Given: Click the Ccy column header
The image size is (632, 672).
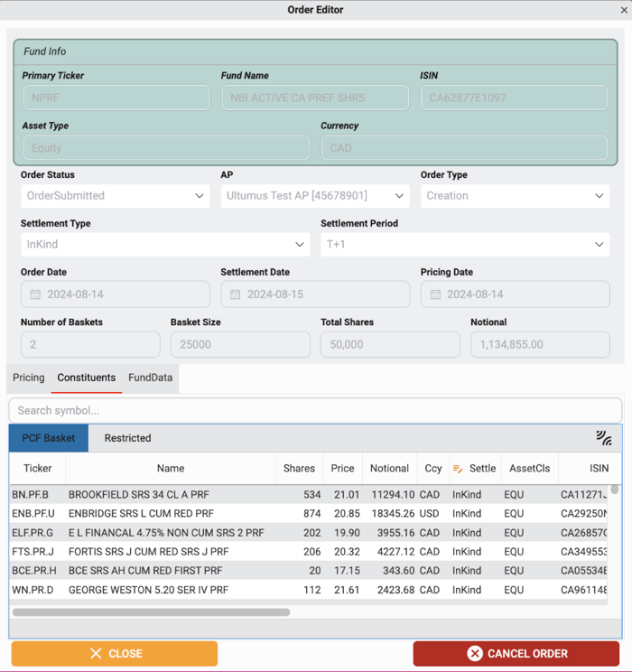Looking at the screenshot, I should click(x=433, y=469).
